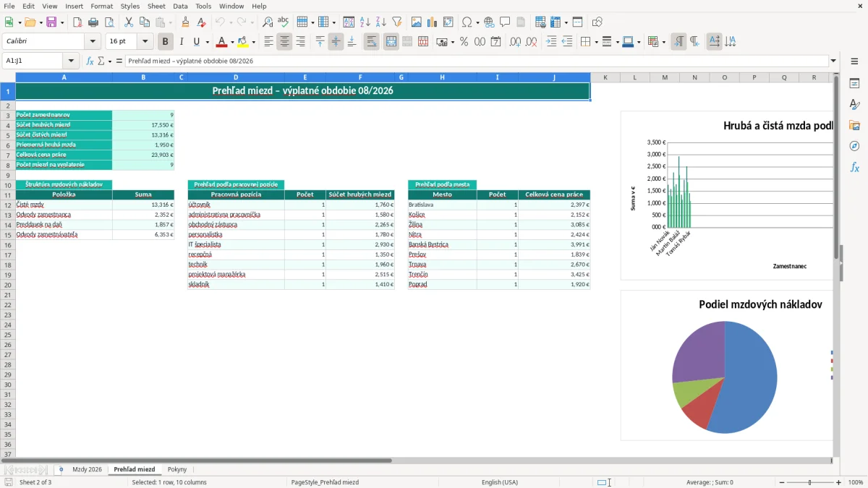Click the zoom in plus button
The width and height of the screenshot is (868, 488).
(x=839, y=482)
